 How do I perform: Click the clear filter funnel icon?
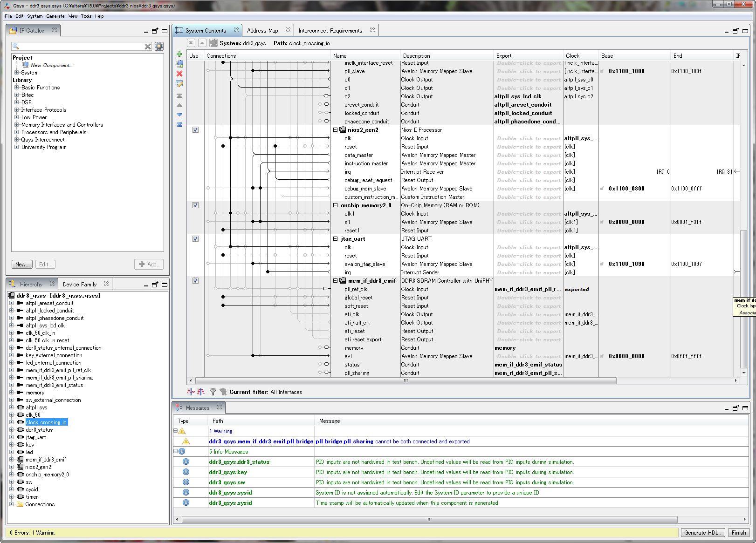point(223,392)
